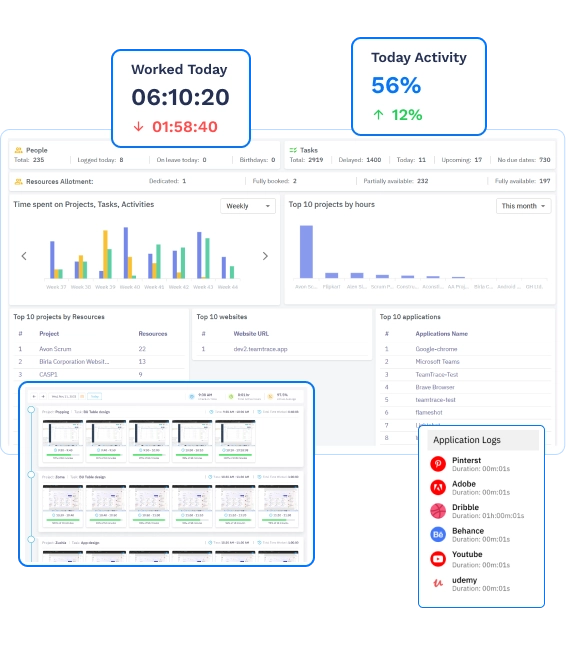This screenshot has height=653, width=566.
Task: Click the Youtube logo in Application Logs
Action: pyautogui.click(x=438, y=558)
